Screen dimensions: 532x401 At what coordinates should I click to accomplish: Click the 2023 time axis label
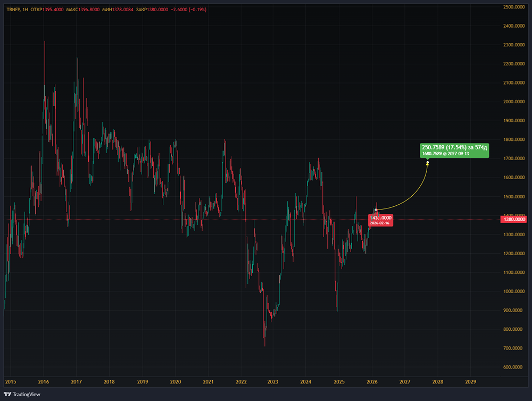[272, 382]
